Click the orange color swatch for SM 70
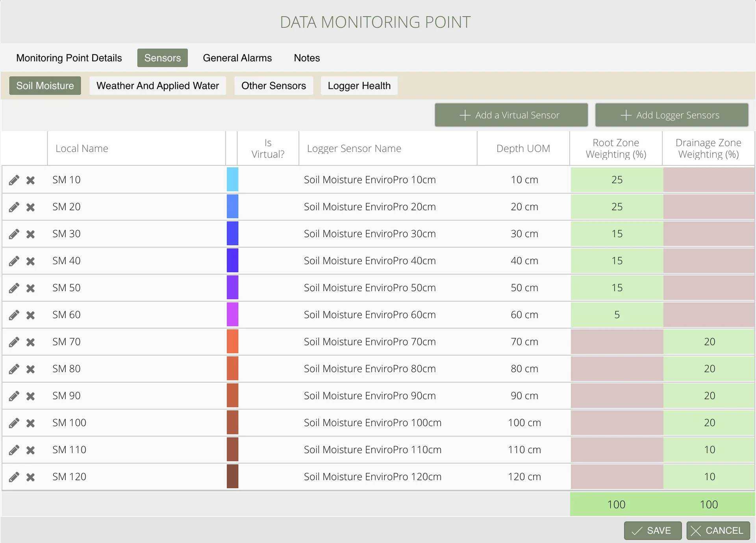 pyautogui.click(x=232, y=341)
